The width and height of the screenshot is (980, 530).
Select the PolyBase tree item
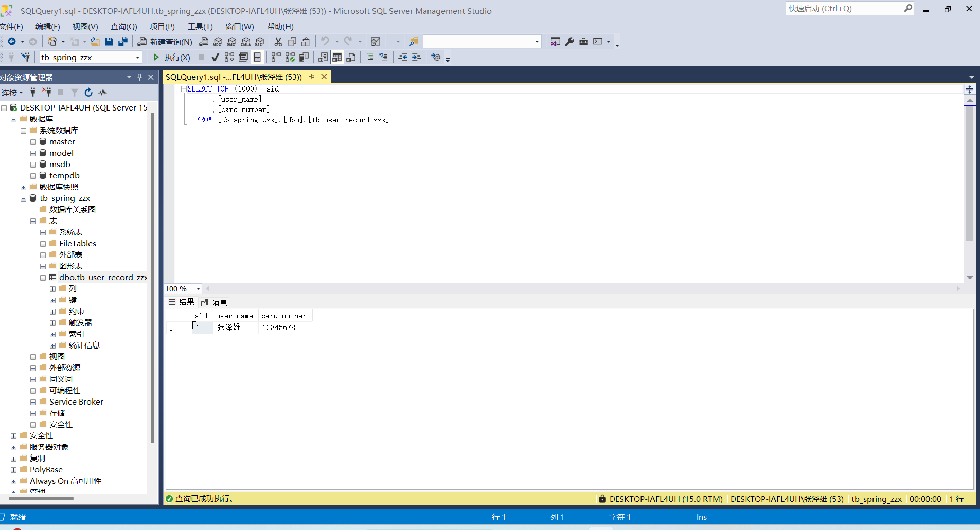(46, 470)
